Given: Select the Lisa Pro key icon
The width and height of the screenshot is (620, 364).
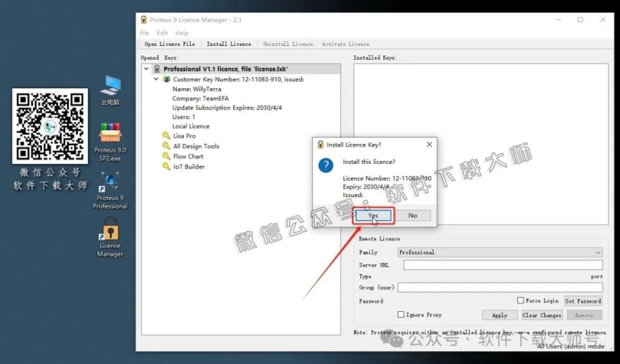Looking at the screenshot, I should (167, 136).
